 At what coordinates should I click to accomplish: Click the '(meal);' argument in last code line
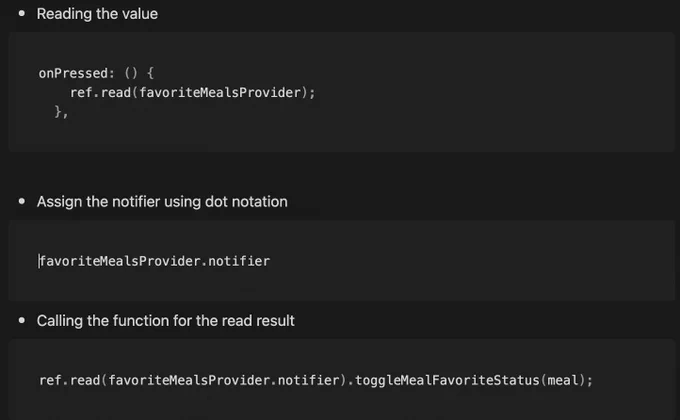(x=566, y=381)
